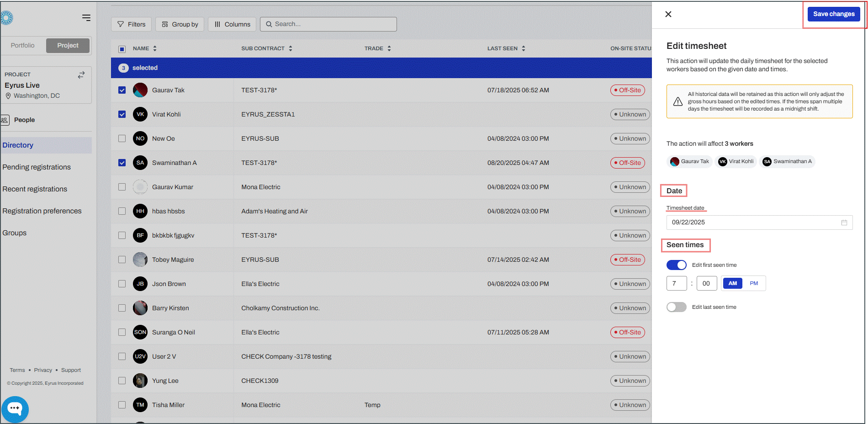The width and height of the screenshot is (868, 424).
Task: Click the Swaminathan A worker chip
Action: (x=787, y=161)
